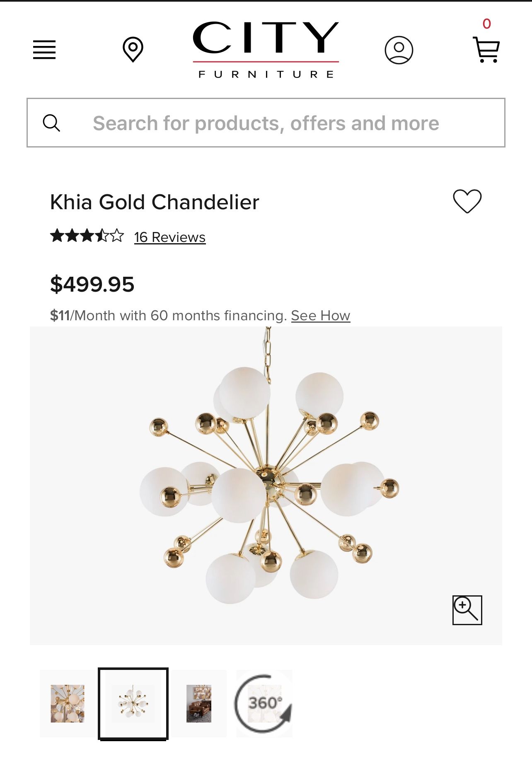Click the star rating display

click(87, 236)
